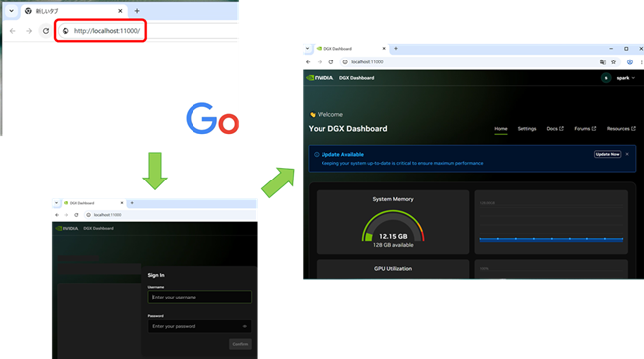Open the Chrome profile icon in the dashboard window
The width and height of the screenshot is (644, 359).
click(630, 62)
